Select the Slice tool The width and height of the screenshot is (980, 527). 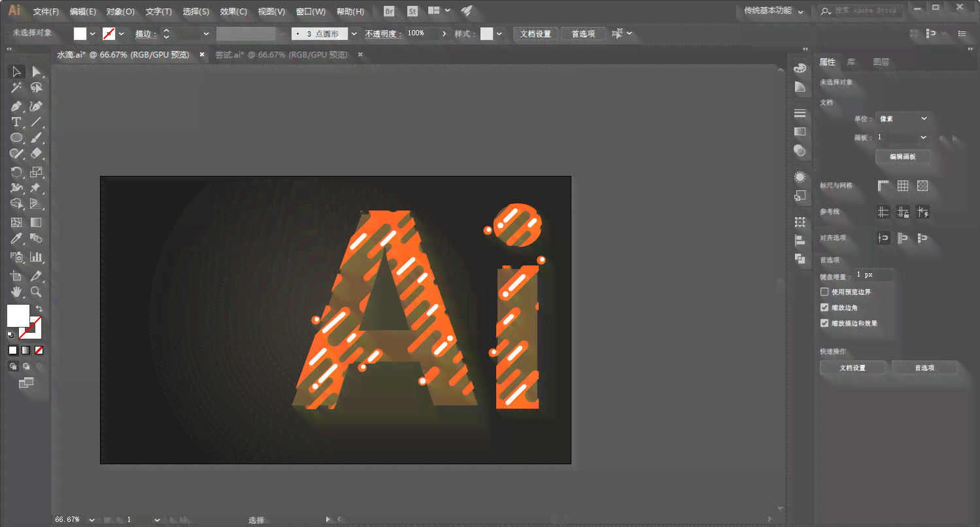(x=37, y=276)
